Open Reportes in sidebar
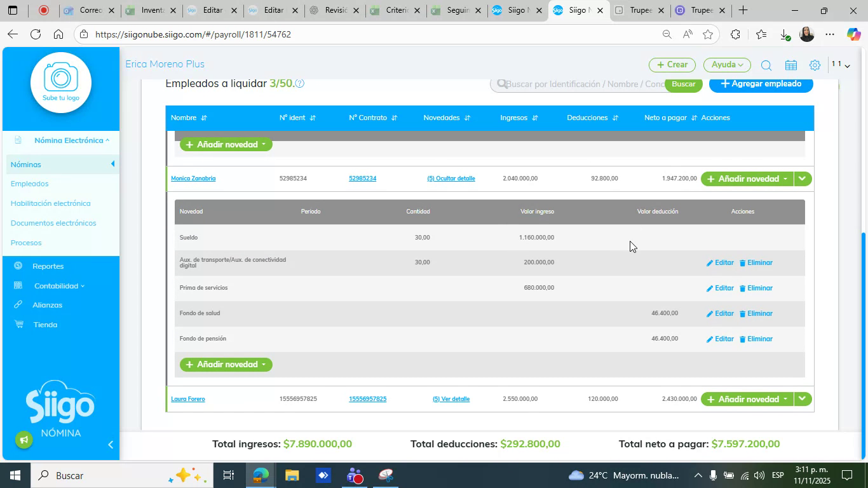Screen dimensions: 868x488 pyautogui.click(x=48, y=266)
